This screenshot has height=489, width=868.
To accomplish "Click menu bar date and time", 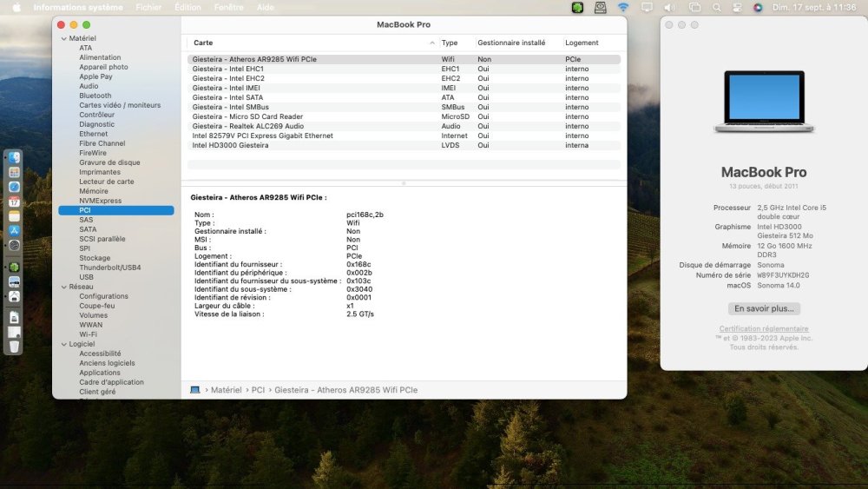I will tap(814, 7).
